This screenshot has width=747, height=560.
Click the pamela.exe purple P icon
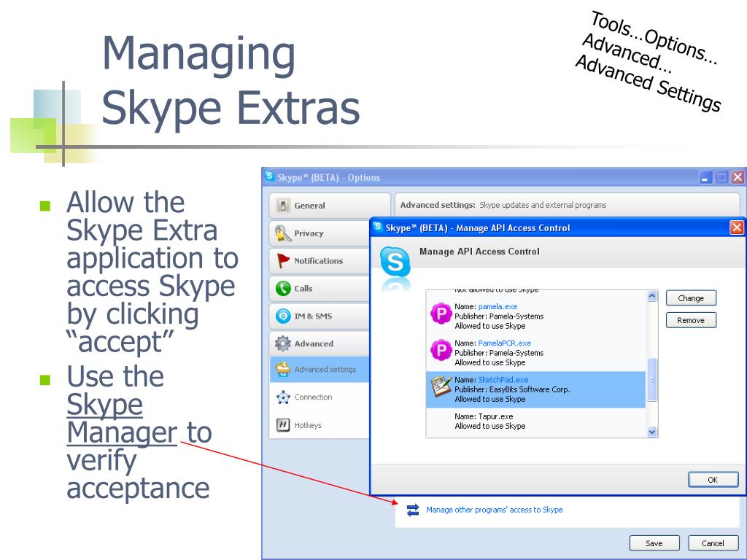441,314
